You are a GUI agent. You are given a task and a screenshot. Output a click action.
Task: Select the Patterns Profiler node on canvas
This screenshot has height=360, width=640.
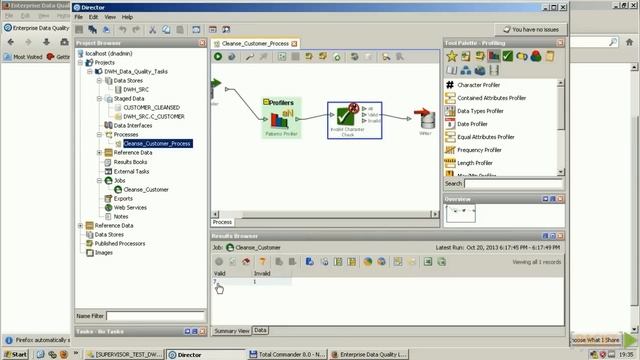(x=281, y=118)
